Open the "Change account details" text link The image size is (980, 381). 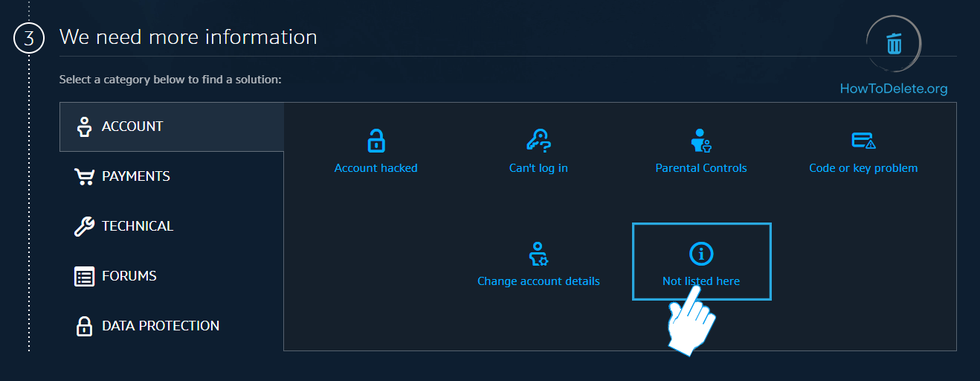coord(538,281)
